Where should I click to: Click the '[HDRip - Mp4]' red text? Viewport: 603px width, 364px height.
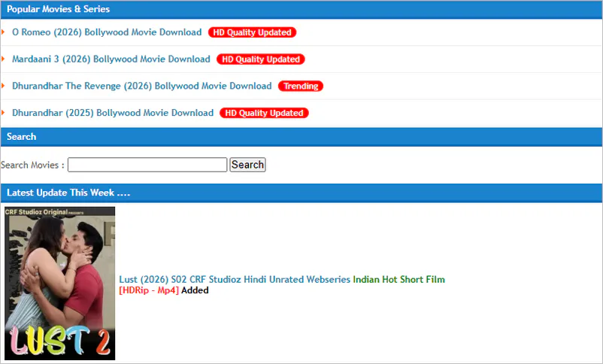point(149,290)
